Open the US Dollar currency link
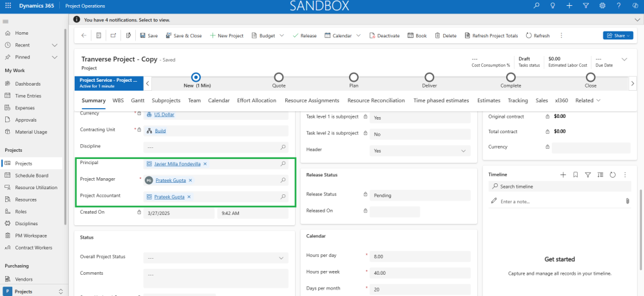This screenshot has height=296, width=644. coord(164,115)
